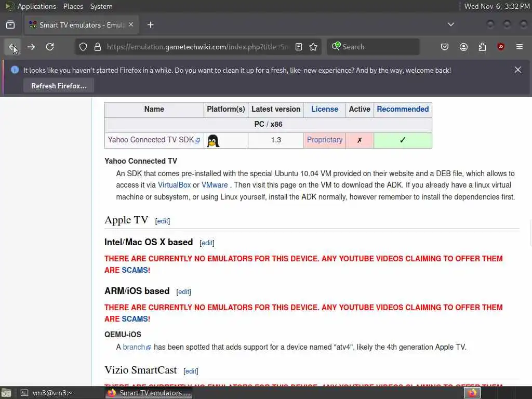Open Firefox account menu
The image size is (532, 399).
click(463, 47)
